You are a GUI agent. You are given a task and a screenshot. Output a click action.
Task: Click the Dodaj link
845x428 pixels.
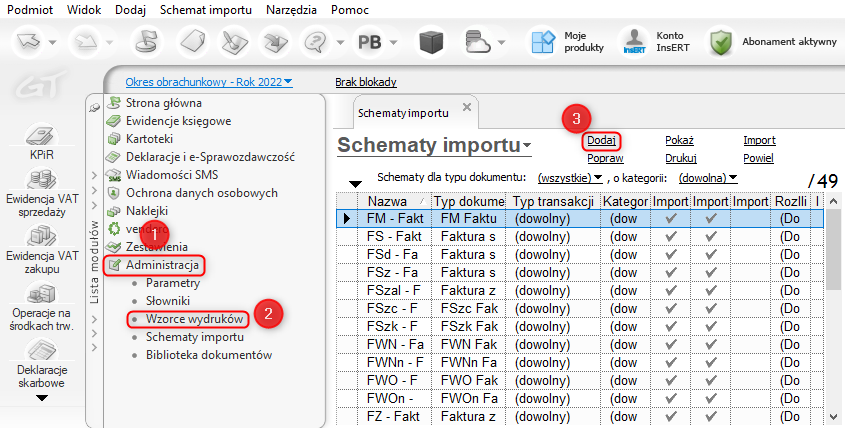(601, 140)
